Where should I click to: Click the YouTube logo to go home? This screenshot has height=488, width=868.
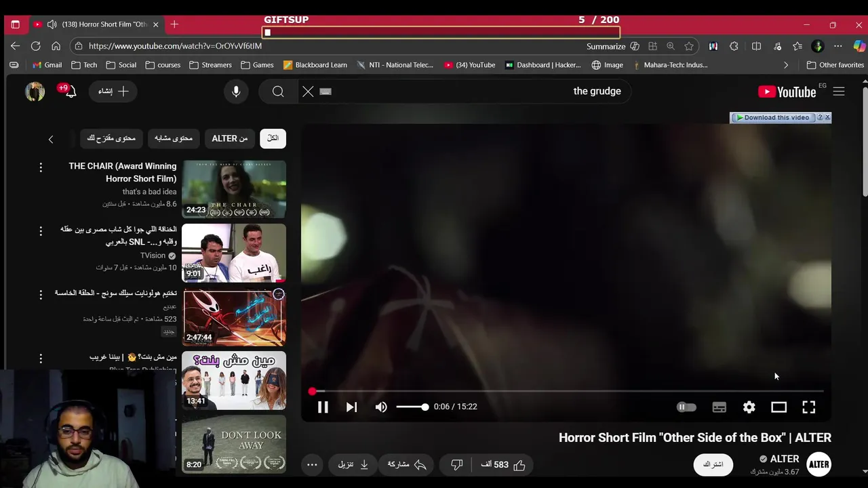pos(787,91)
